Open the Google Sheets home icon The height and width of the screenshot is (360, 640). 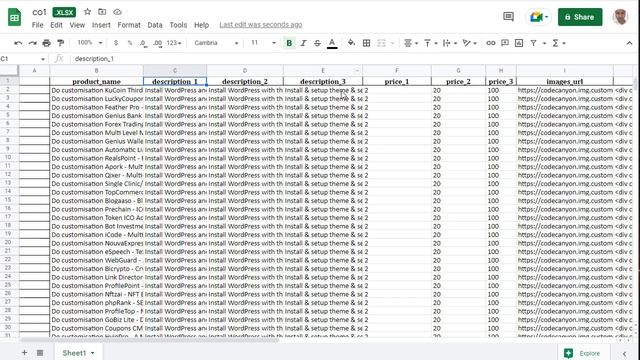click(14, 17)
